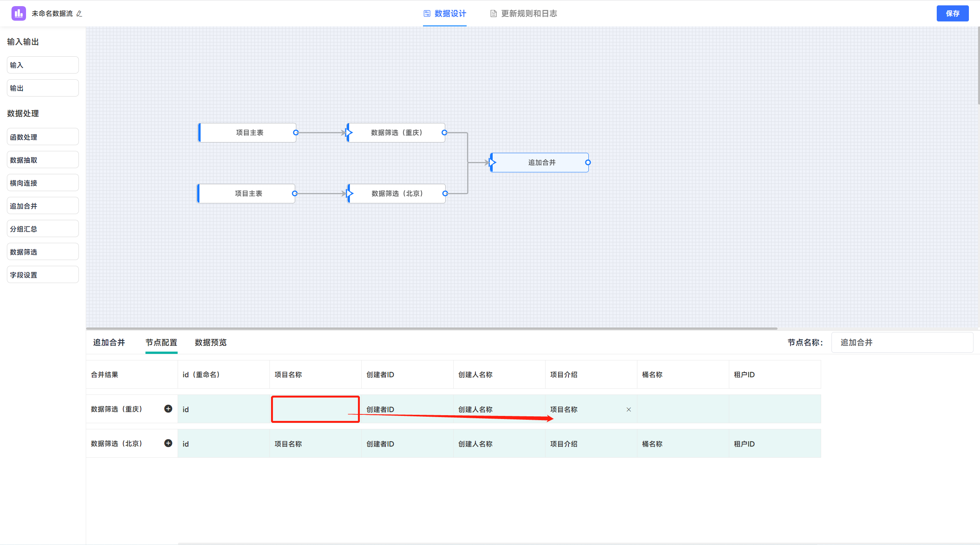Click the input arrow of the 追加合并 node
Screen dimensions: 980x545
[x=493, y=162]
